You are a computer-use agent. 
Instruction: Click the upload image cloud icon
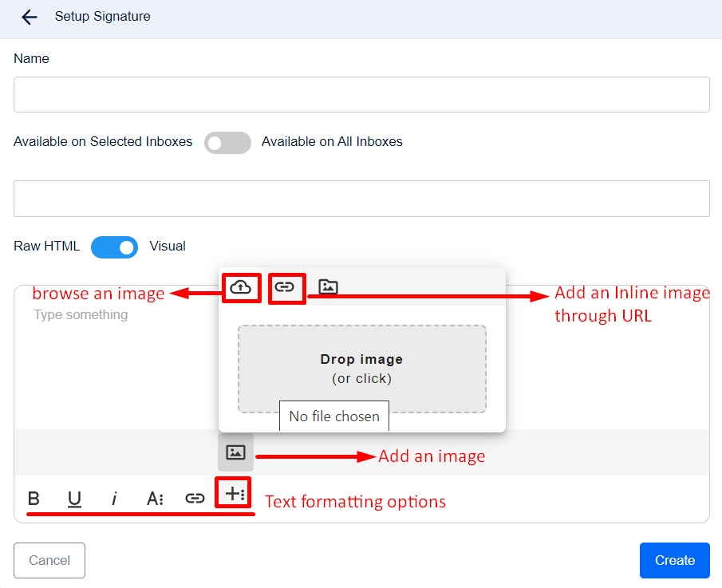(x=241, y=287)
